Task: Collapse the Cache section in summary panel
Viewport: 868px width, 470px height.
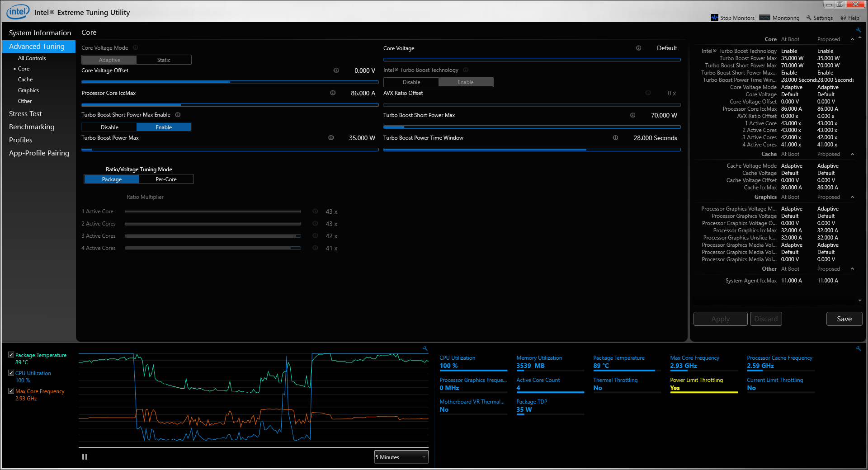Action: pos(852,154)
